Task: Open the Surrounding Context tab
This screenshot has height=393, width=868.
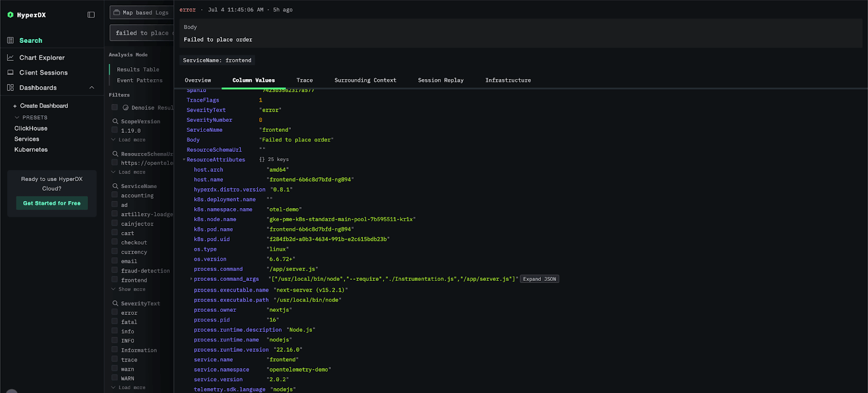Action: tap(365, 80)
